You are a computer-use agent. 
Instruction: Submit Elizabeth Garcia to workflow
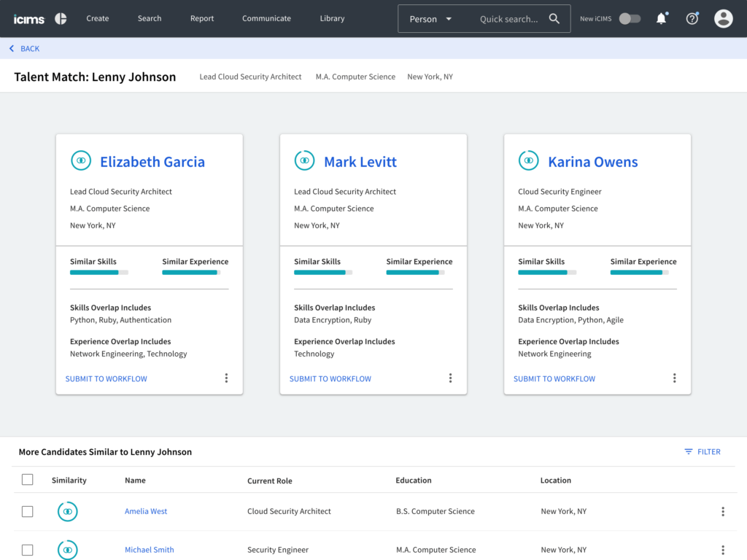pos(107,379)
